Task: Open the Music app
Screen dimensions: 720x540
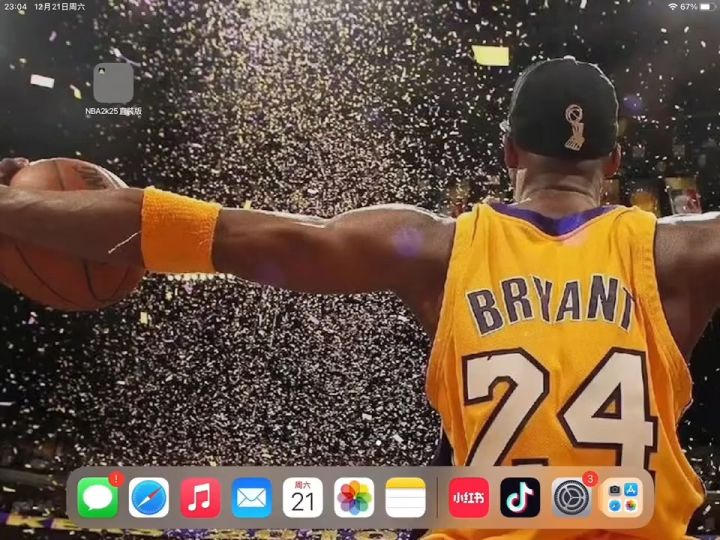Action: pyautogui.click(x=200, y=497)
